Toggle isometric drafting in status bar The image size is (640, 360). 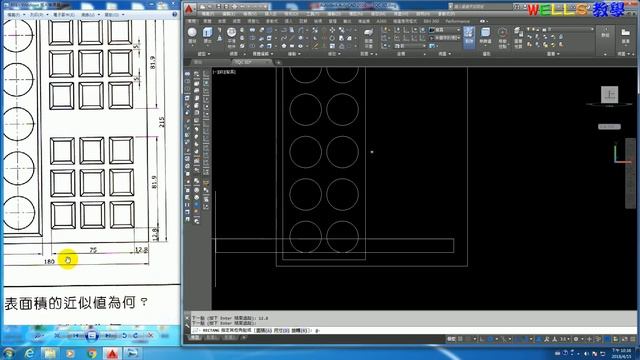[503, 339]
